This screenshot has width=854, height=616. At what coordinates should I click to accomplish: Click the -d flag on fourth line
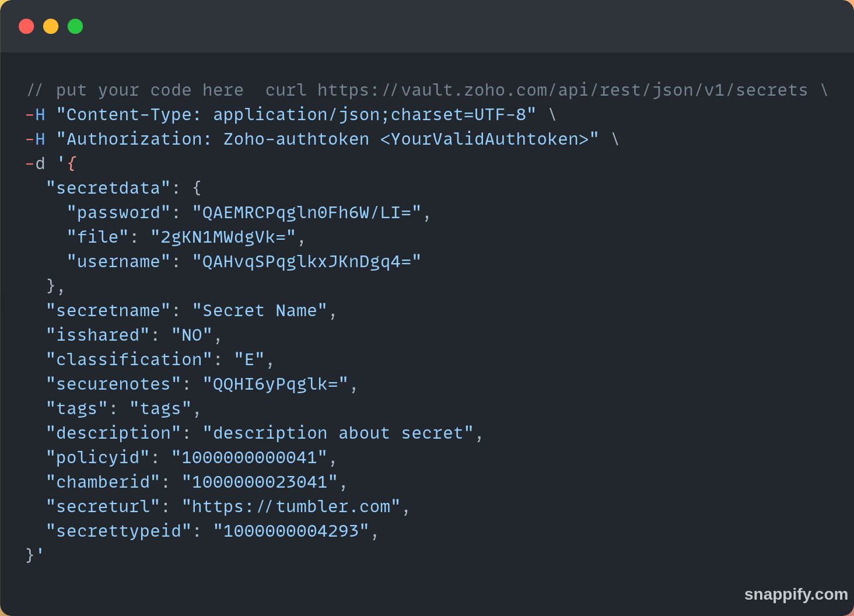[35, 163]
